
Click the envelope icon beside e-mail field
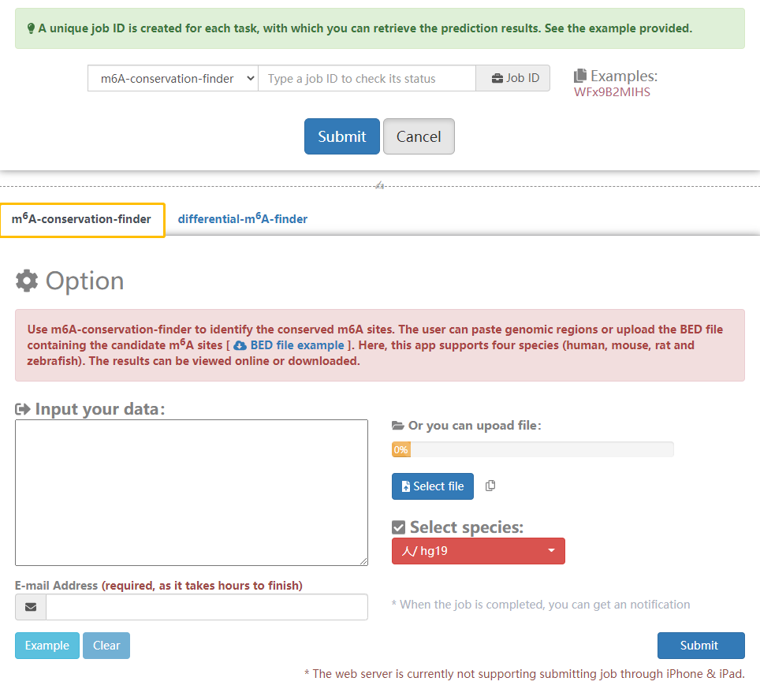(31, 607)
